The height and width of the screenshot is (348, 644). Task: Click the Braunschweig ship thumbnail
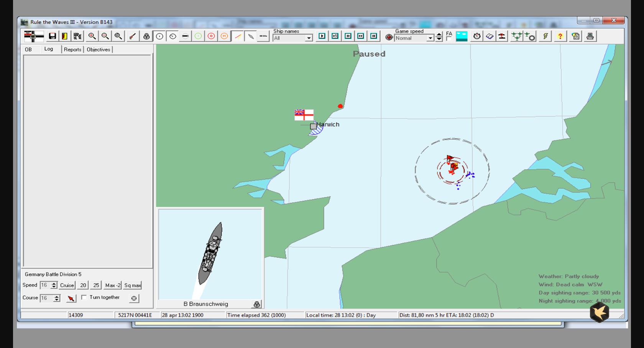(x=210, y=254)
